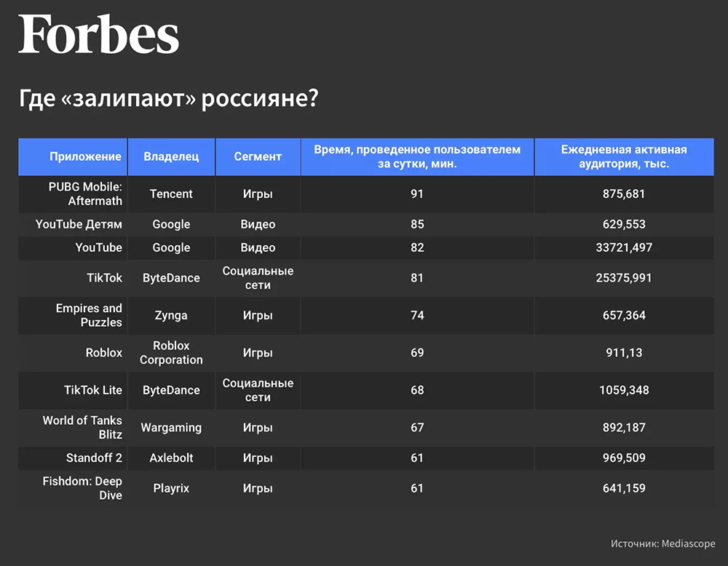Select audience value "892,187"
Screen dimensions: 728x566
624,428
